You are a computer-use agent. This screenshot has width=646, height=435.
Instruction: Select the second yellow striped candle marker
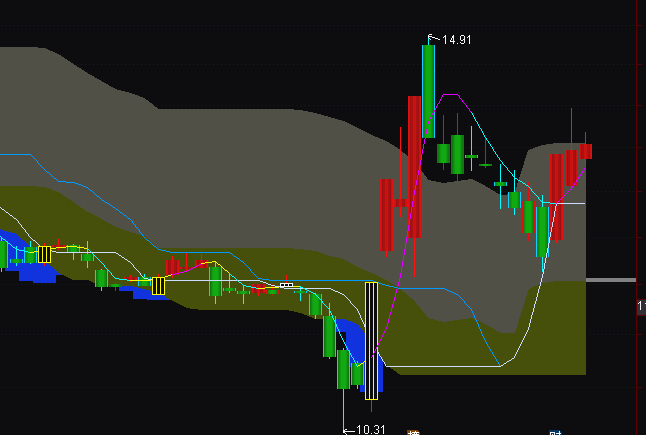click(x=158, y=286)
